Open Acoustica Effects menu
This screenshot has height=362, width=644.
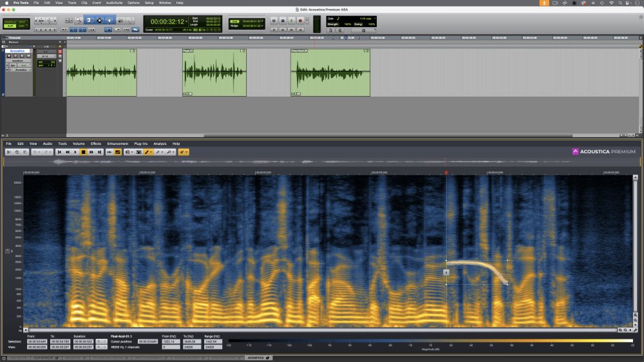click(x=96, y=144)
